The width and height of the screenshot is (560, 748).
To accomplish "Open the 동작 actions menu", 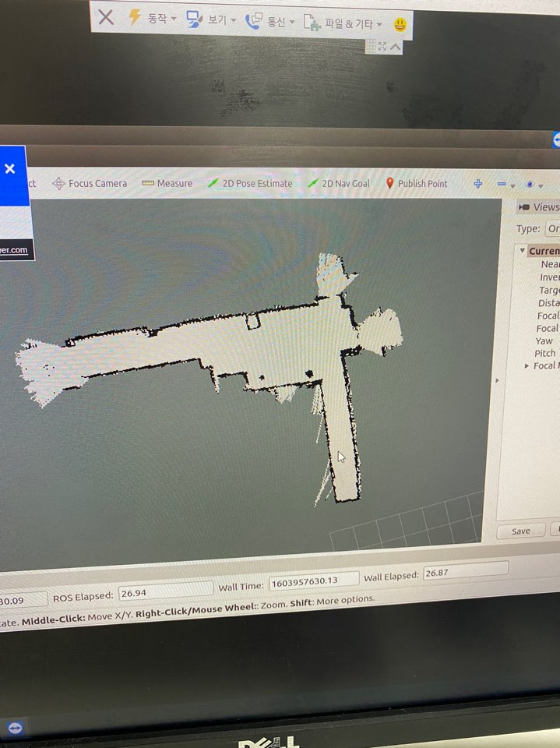I will [x=162, y=19].
